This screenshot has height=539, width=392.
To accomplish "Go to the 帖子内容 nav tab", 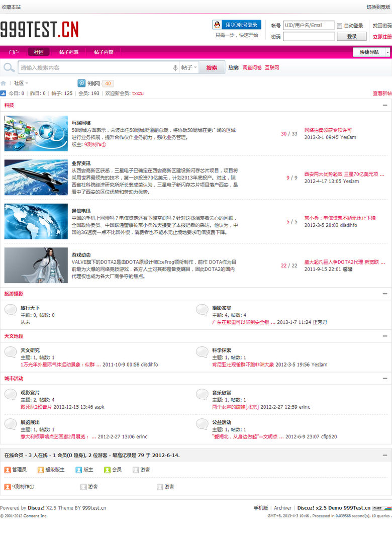I will coord(104,52).
